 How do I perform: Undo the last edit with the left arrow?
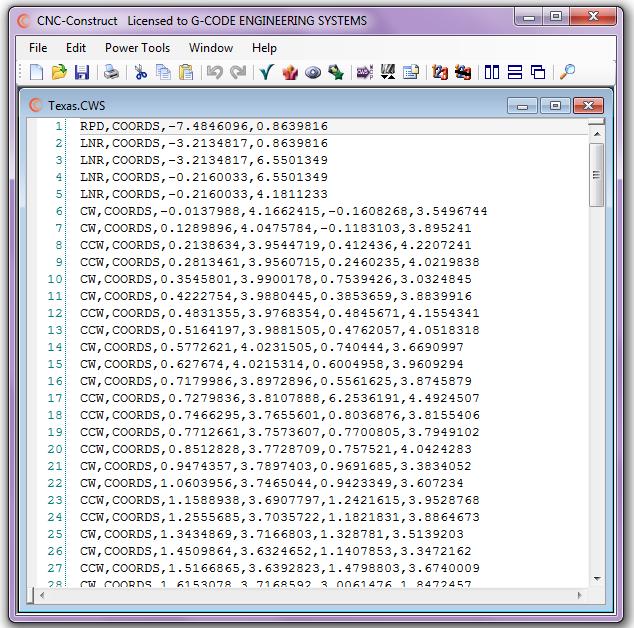pyautogui.click(x=215, y=72)
